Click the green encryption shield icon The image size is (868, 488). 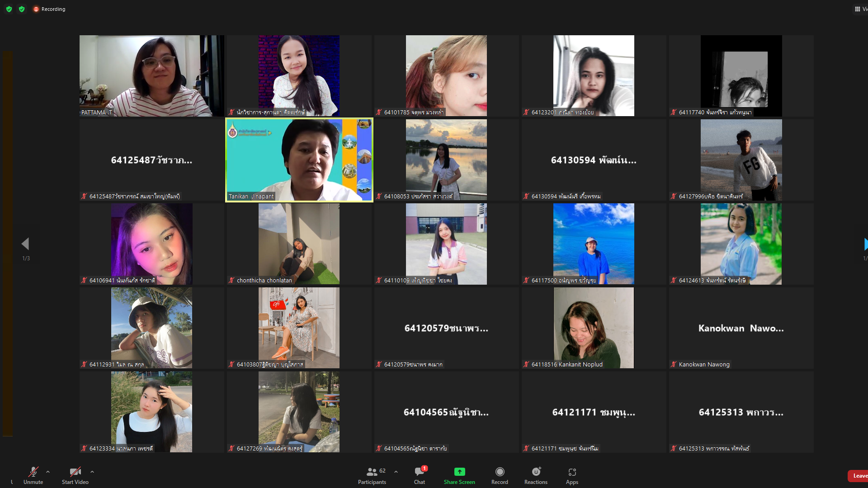(x=9, y=9)
